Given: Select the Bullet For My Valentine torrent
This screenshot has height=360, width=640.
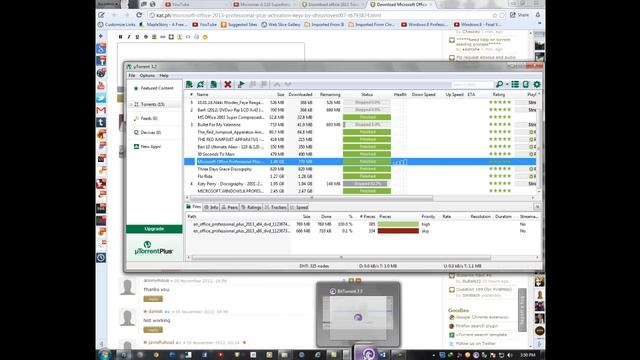Looking at the screenshot, I should [360, 125].
